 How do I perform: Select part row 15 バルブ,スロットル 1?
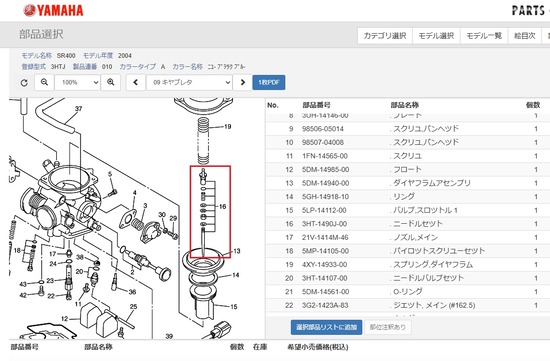tap(408, 210)
